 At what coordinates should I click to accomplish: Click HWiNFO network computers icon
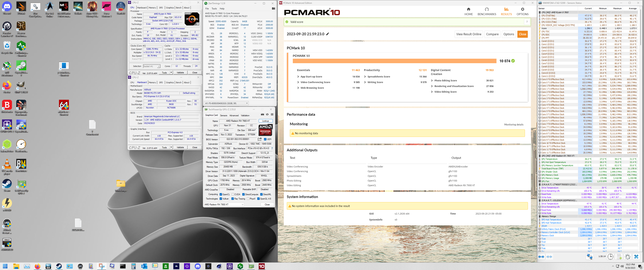point(590,257)
